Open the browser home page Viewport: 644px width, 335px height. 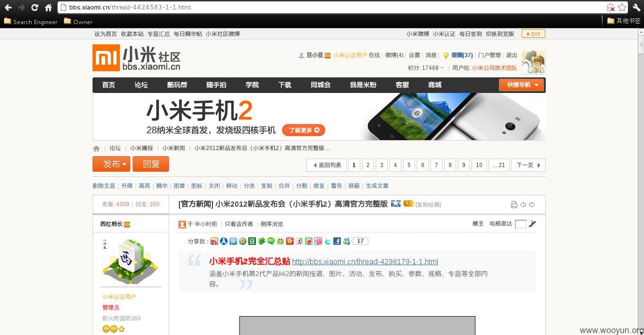pos(48,8)
